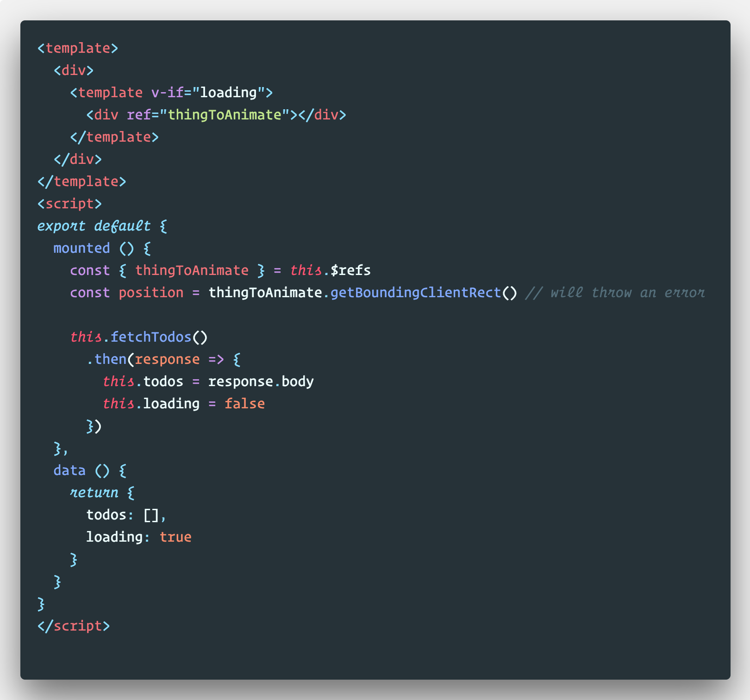
Task: Place cursor on getBoundingClientRect method
Action: (x=416, y=293)
